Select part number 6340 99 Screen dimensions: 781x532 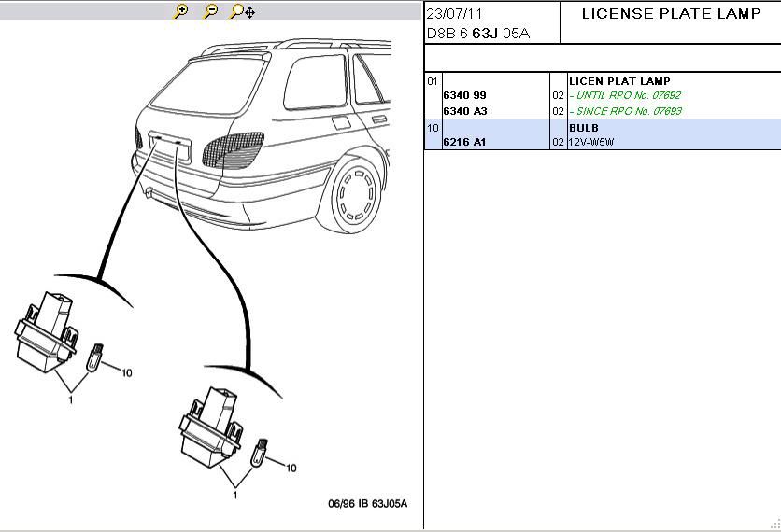click(464, 96)
